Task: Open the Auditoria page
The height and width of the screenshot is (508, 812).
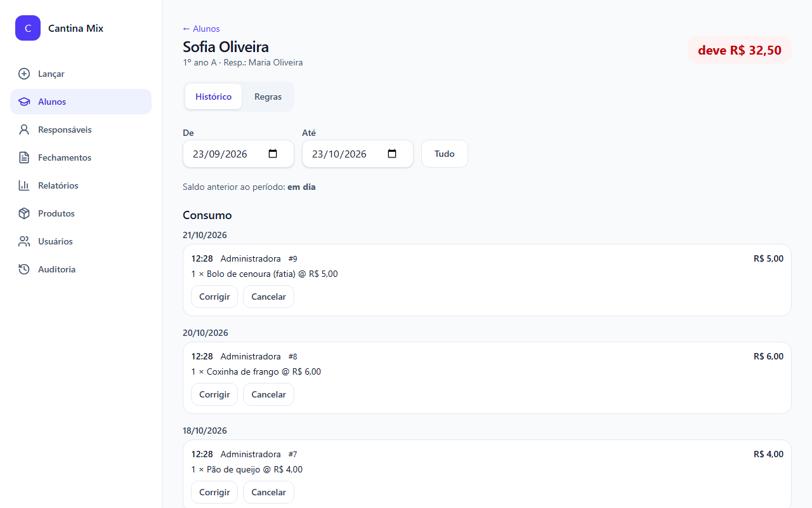Action: 81,269
